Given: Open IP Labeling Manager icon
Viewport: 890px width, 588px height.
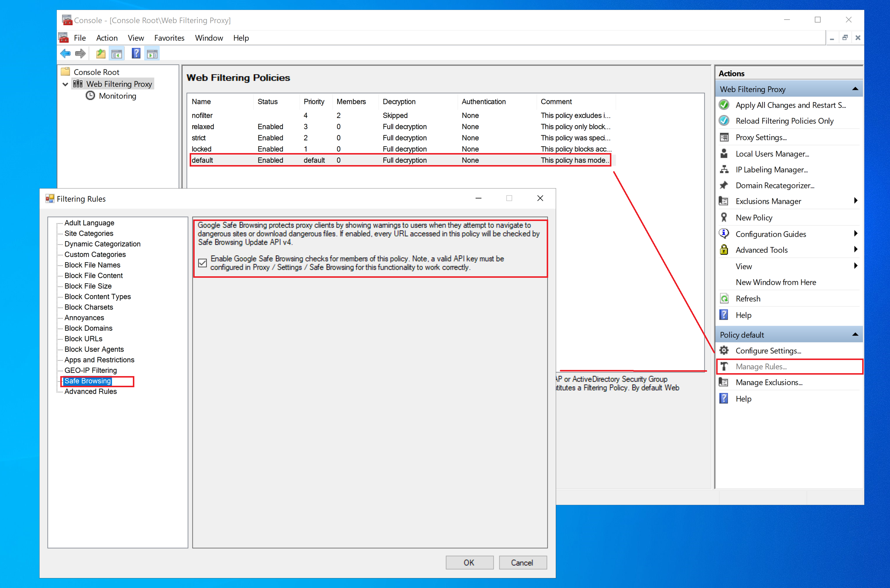Looking at the screenshot, I should point(724,169).
